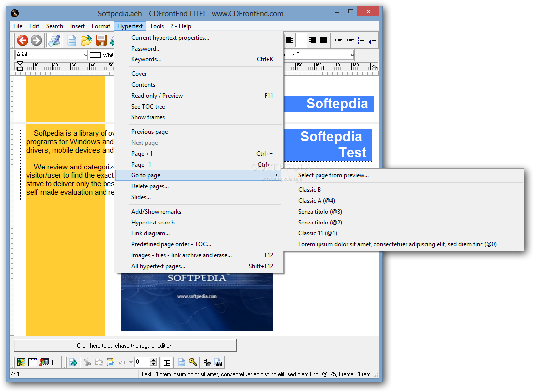Go to page Classic A (@4)

(403, 201)
